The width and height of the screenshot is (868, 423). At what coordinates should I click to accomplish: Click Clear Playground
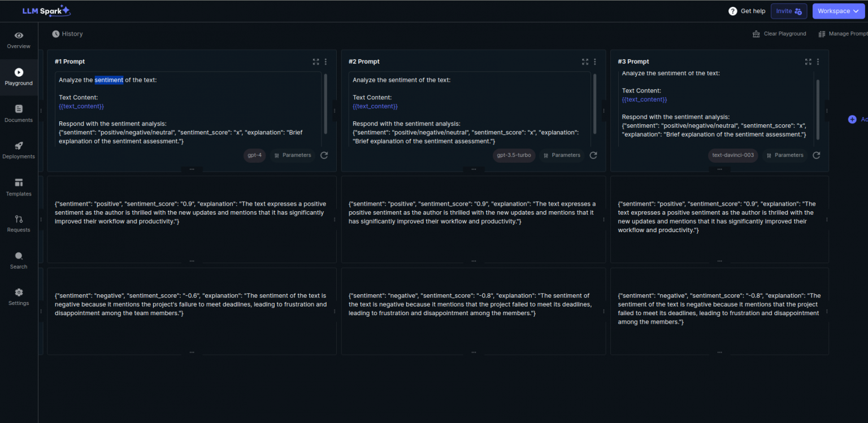pos(779,34)
